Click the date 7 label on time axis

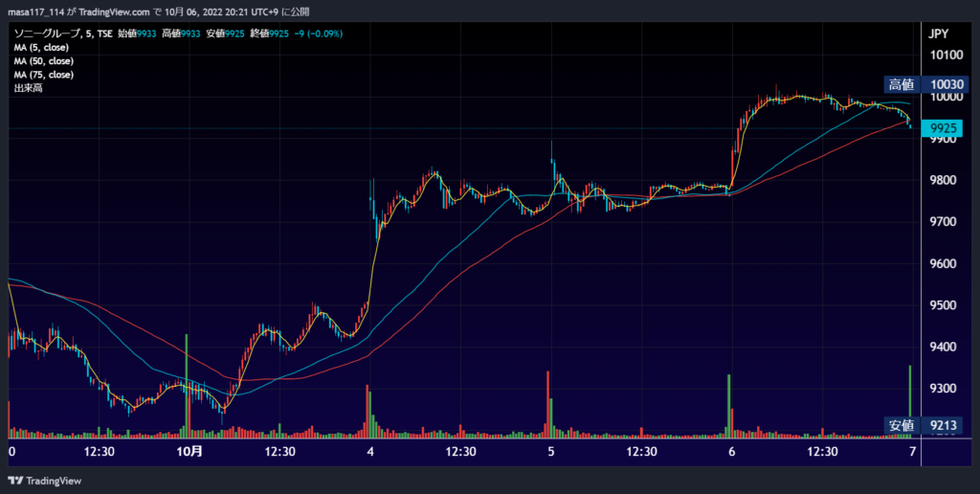click(912, 452)
